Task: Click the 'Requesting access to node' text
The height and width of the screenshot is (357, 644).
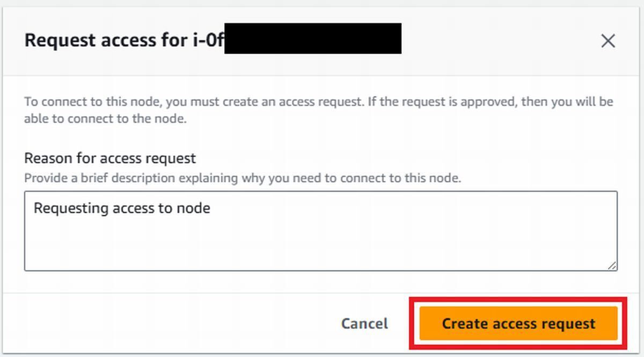Action: pyautogui.click(x=122, y=208)
